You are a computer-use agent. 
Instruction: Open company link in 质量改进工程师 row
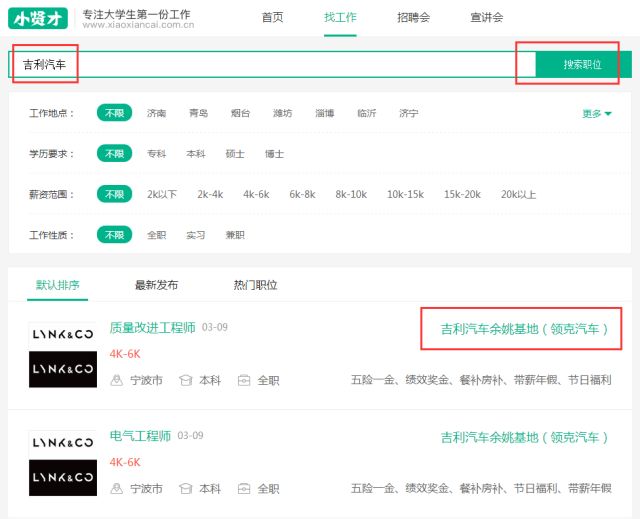click(524, 329)
